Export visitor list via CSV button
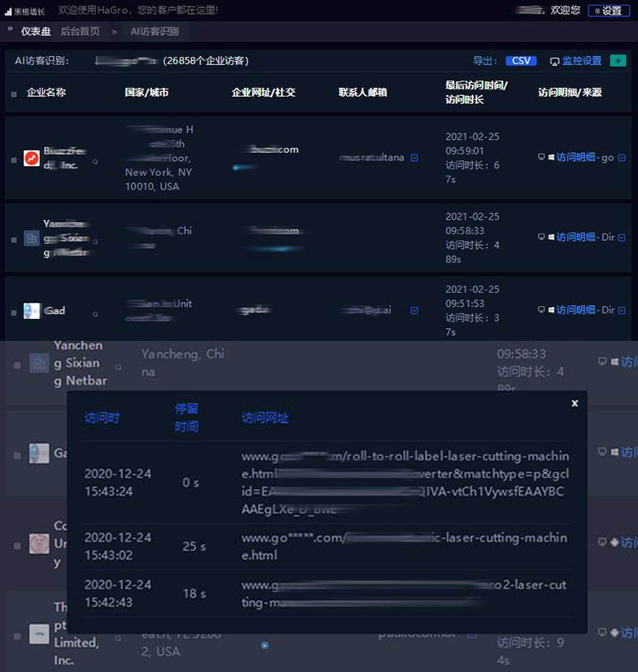 520,61
